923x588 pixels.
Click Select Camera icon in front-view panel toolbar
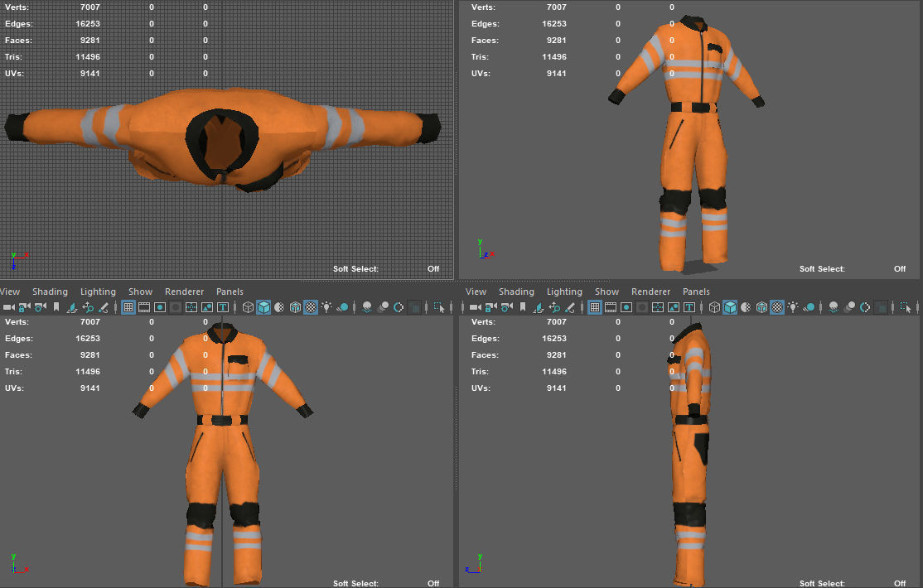pyautogui.click(x=9, y=307)
